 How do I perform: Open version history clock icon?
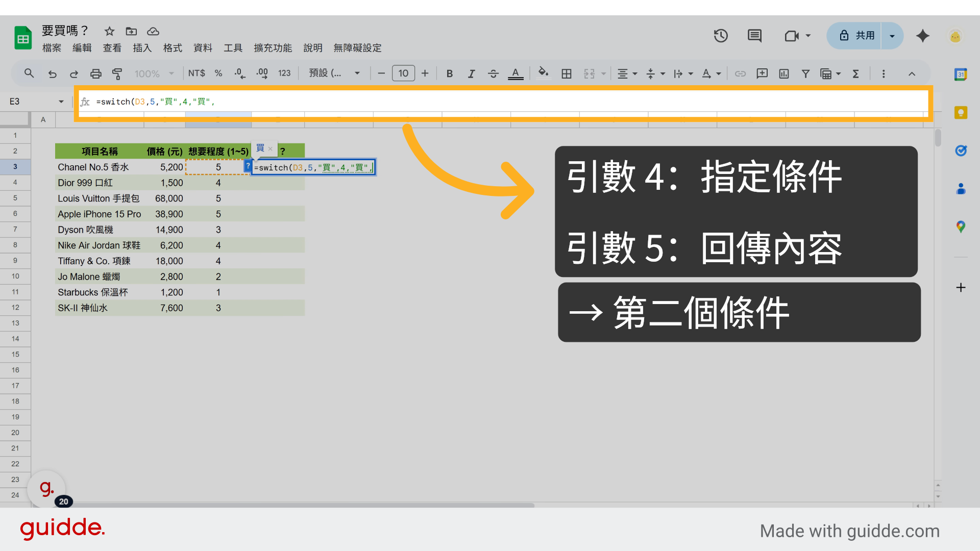(x=721, y=36)
